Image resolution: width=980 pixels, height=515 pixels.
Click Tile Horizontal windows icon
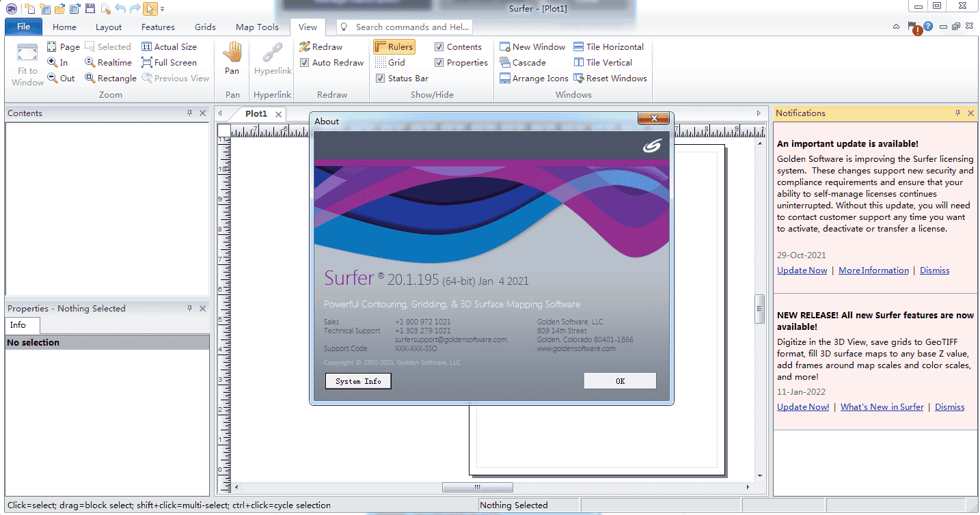pos(579,47)
